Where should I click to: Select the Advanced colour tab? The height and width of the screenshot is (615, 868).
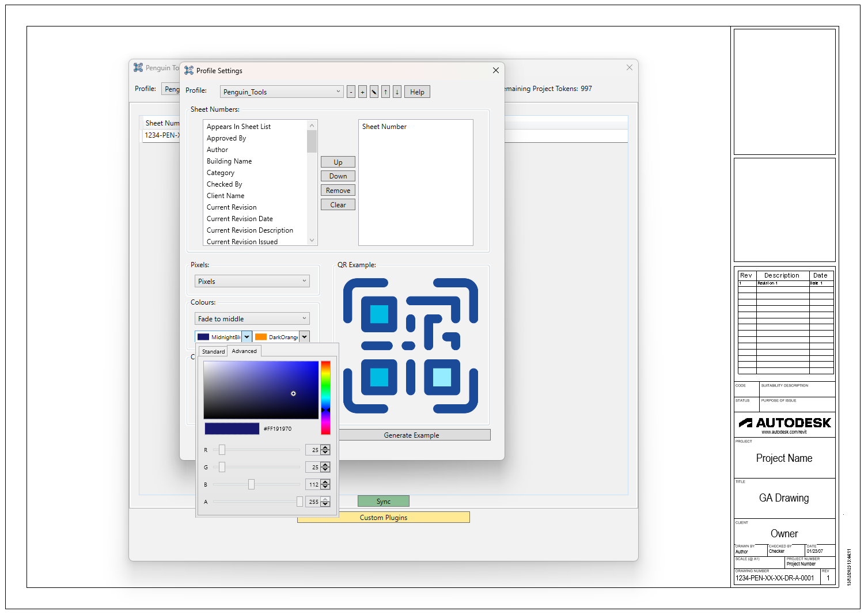244,351
